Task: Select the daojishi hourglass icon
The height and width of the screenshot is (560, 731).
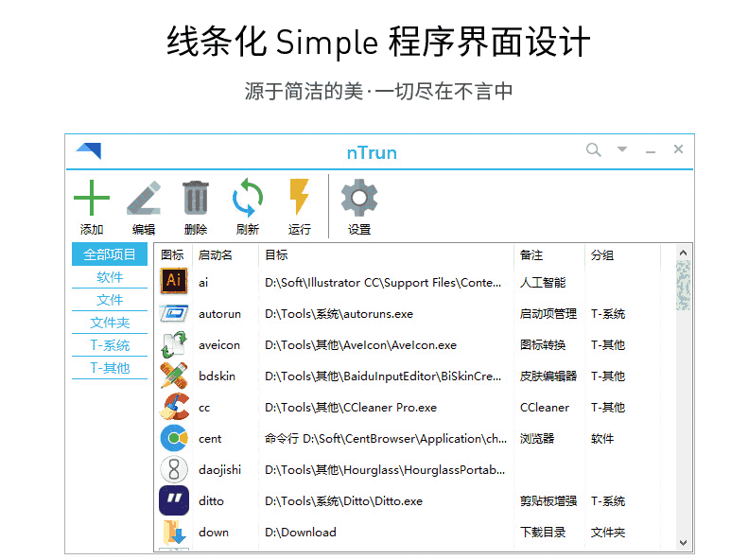Action: (174, 469)
